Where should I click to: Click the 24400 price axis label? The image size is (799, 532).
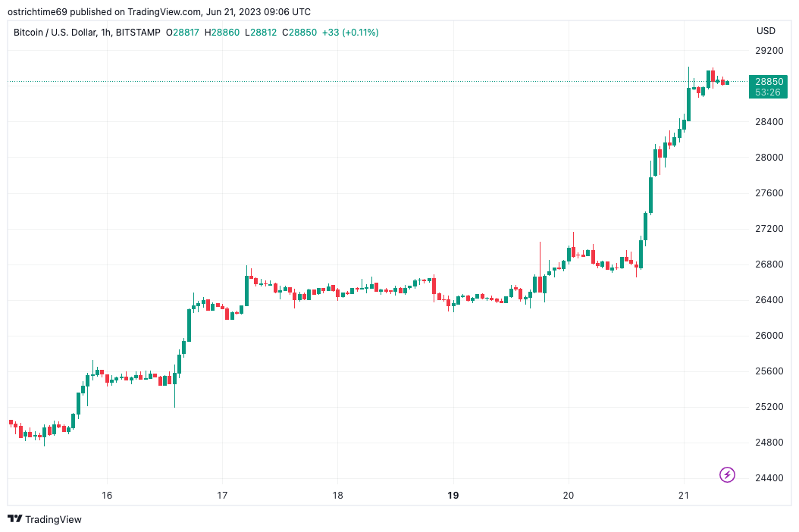click(x=769, y=478)
